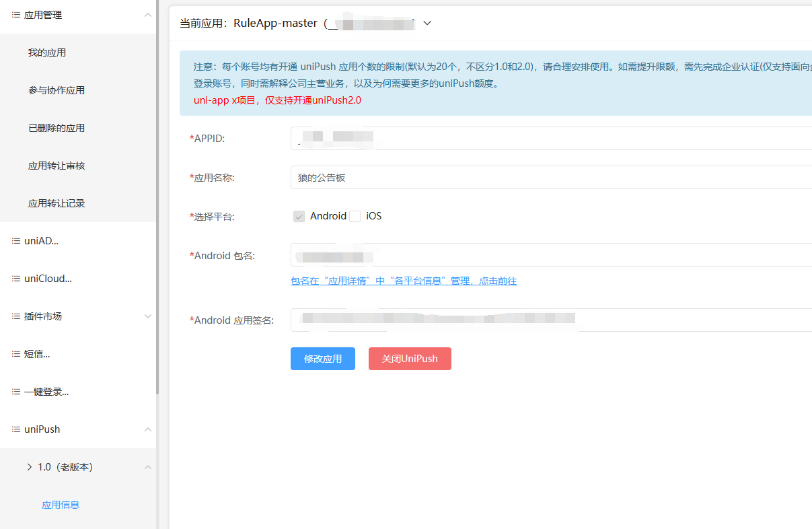
Task: Click the list icon beside uniAD
Action: tap(16, 241)
